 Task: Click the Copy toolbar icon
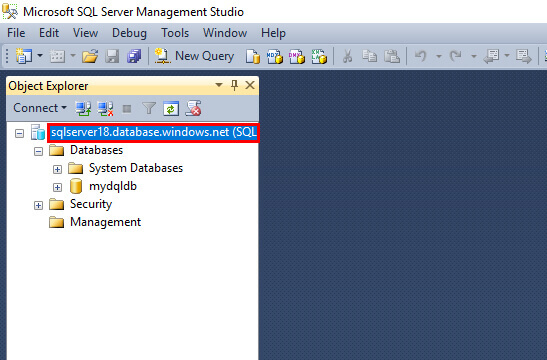(369, 56)
